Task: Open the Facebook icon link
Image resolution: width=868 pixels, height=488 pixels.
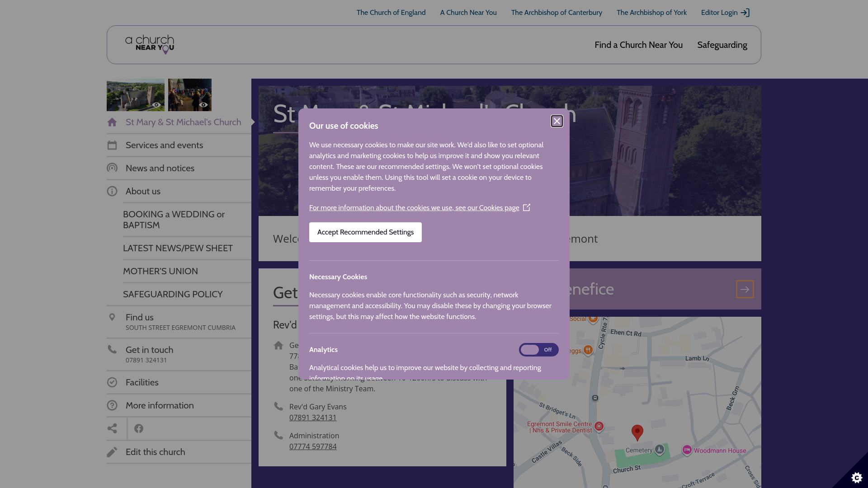Action: tap(139, 428)
